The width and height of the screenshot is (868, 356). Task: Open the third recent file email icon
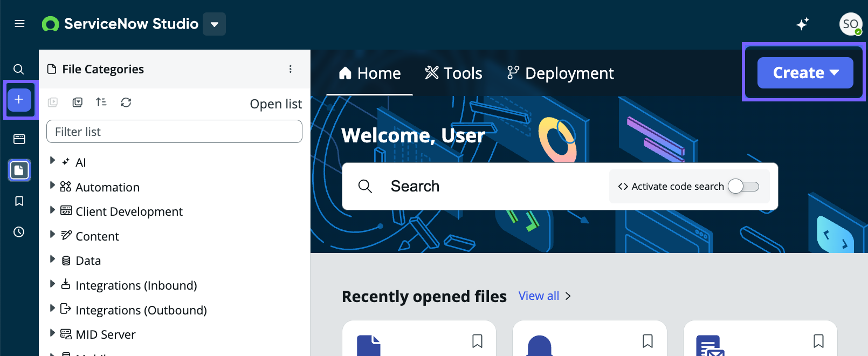coord(710,345)
